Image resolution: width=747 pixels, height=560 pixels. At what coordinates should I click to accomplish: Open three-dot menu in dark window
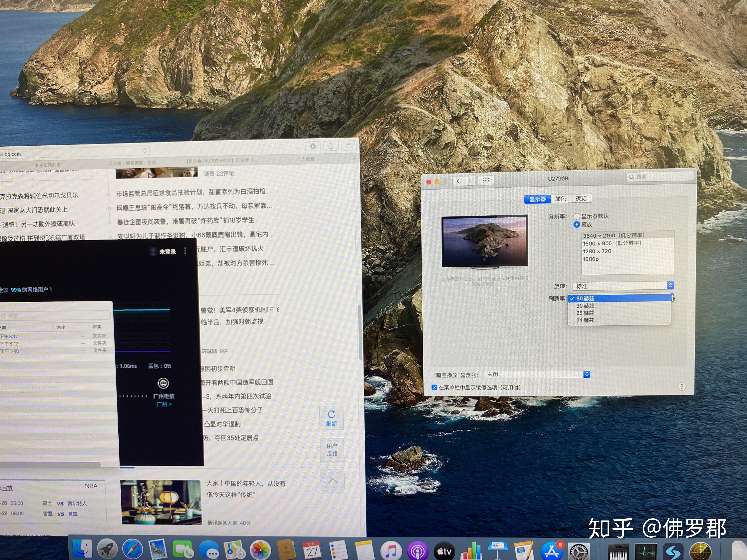[185, 251]
